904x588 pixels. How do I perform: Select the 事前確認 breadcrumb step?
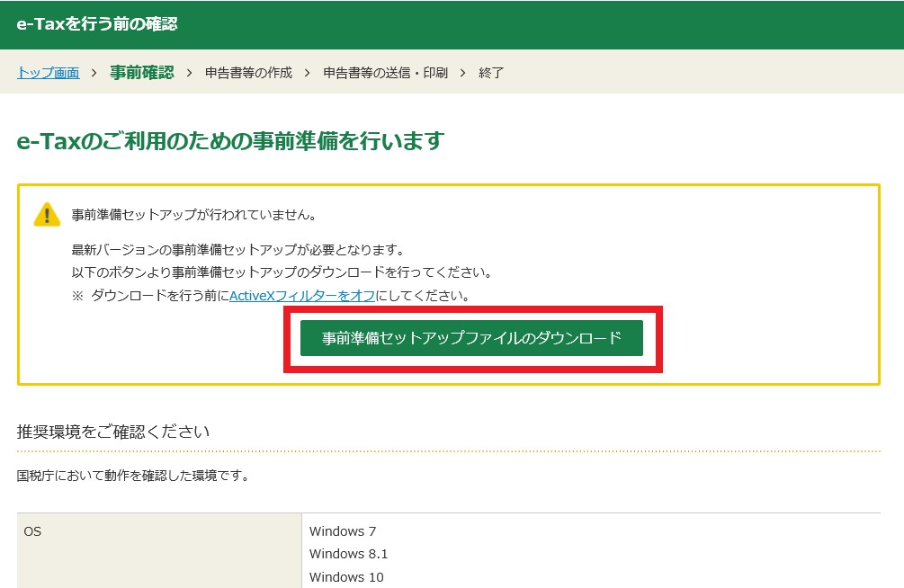(x=142, y=73)
